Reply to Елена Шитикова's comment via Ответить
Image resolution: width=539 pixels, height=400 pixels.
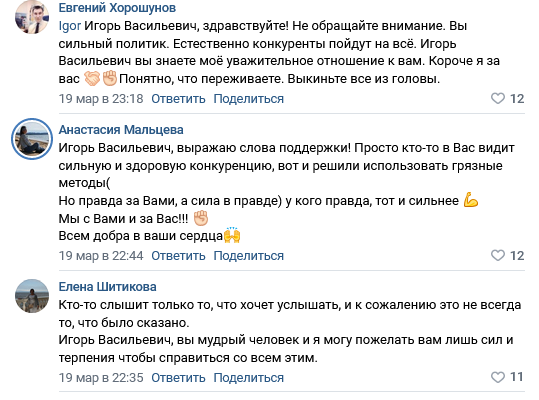pos(178,378)
